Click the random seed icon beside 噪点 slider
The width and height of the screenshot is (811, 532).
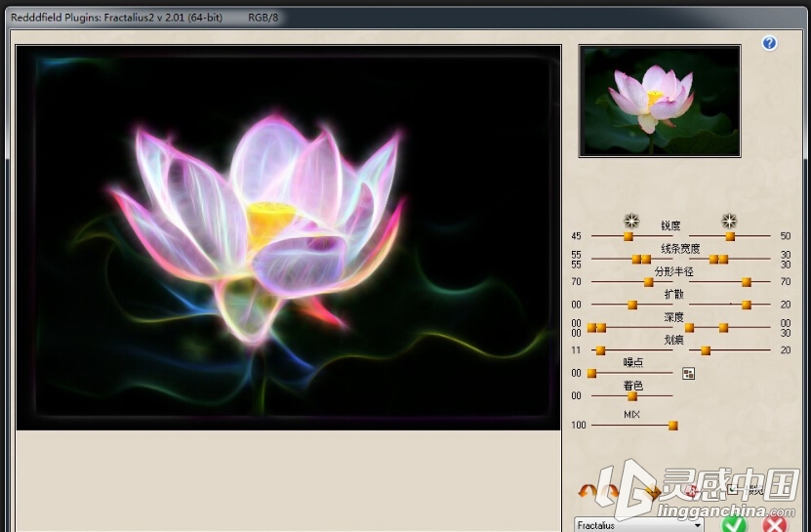688,374
